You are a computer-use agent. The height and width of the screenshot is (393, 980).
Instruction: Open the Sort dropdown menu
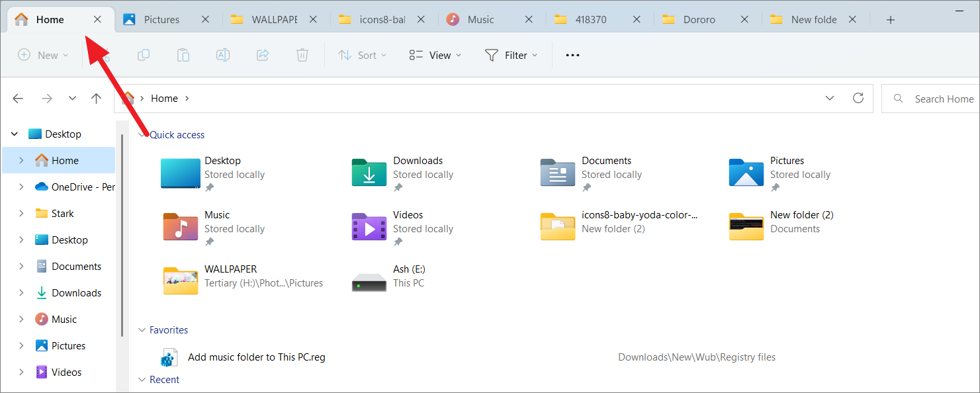tap(363, 56)
